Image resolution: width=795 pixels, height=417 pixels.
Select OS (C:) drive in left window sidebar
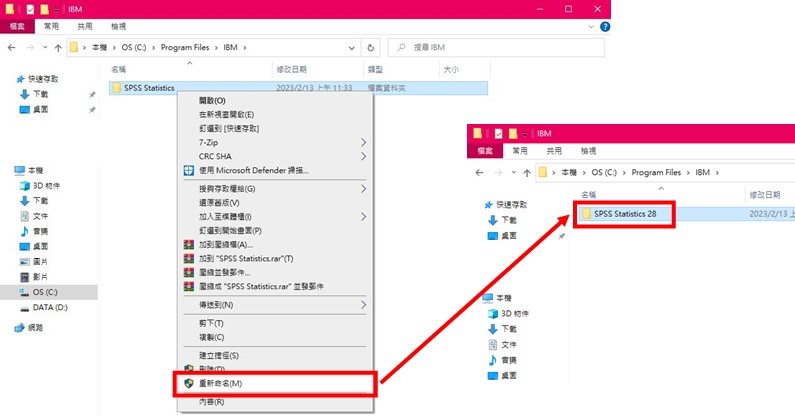[49, 292]
